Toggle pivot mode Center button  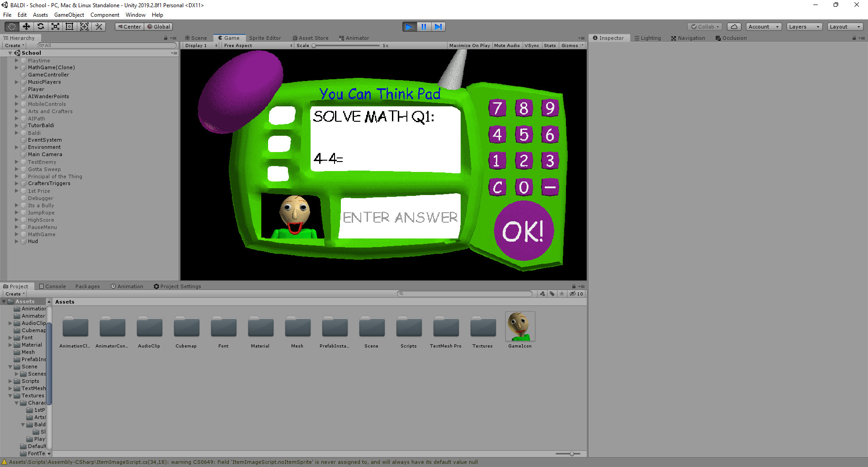129,27
